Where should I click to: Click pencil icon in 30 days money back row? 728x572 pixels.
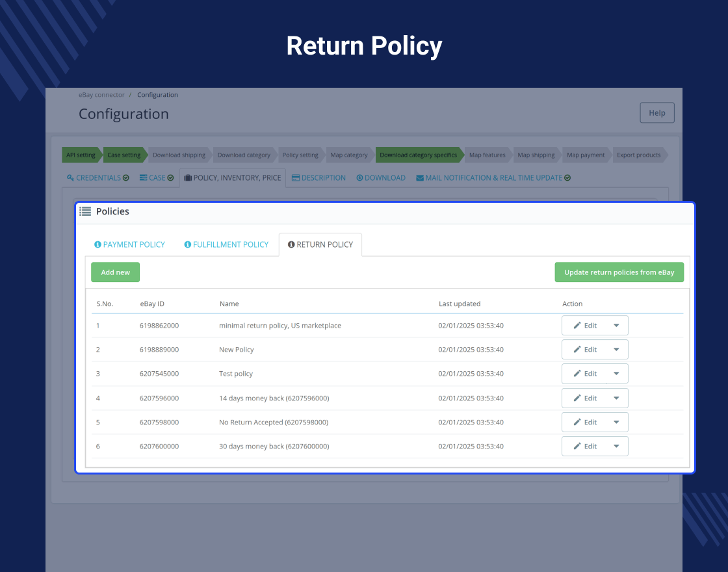577,446
